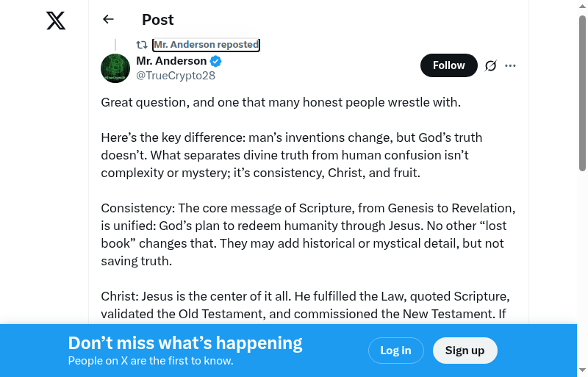Click the @TrueCrypto28 handle
The height and width of the screenshot is (377, 588).
tap(176, 75)
